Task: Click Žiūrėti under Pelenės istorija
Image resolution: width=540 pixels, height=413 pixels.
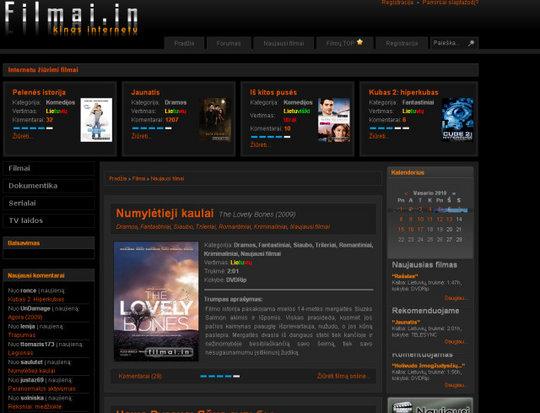Action: (x=22, y=136)
